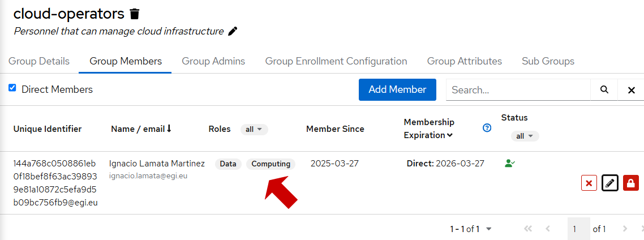Click the trash icon next to cloud-operators
Image resolution: width=644 pixels, height=240 pixels.
tap(135, 14)
